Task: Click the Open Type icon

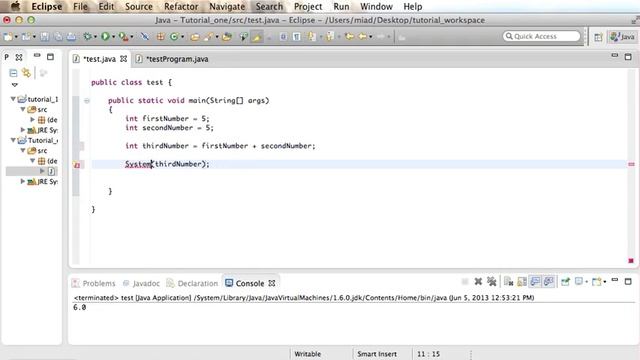Action: [195, 37]
